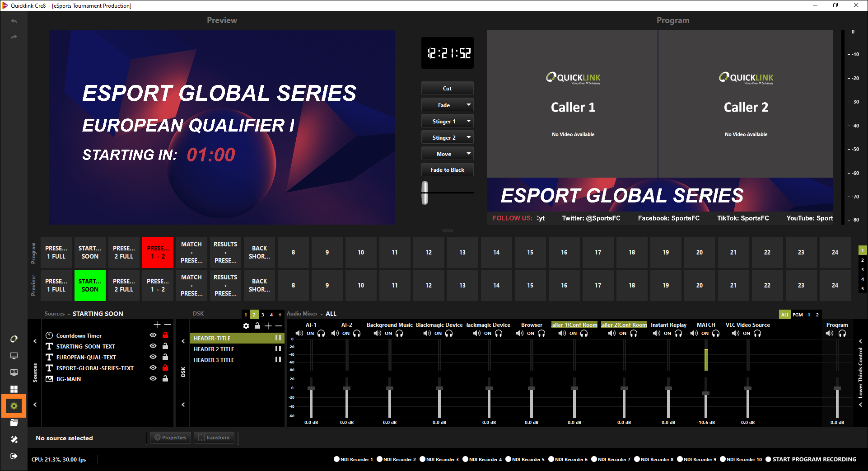Enable NDI Recorder 1

coord(336,459)
